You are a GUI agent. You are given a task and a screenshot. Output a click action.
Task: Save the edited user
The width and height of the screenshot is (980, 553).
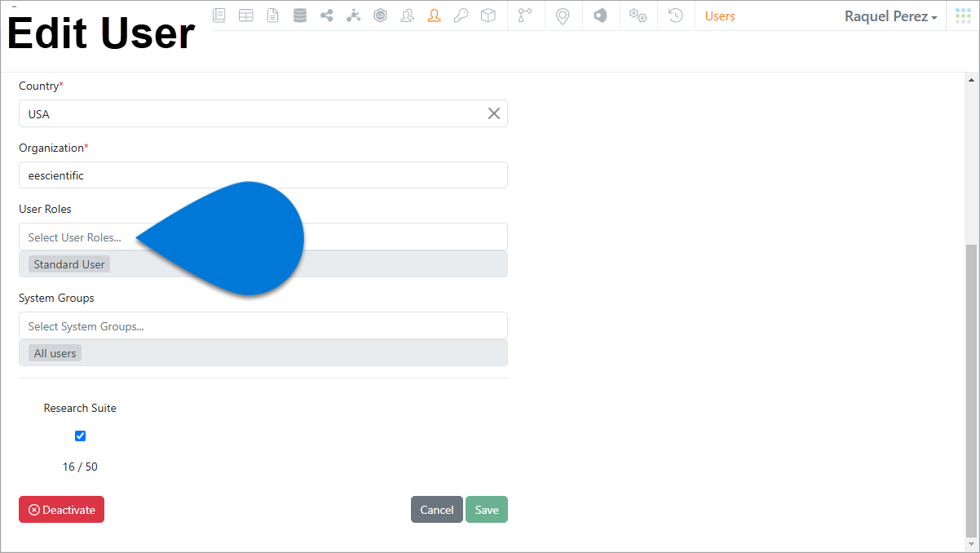pyautogui.click(x=486, y=509)
